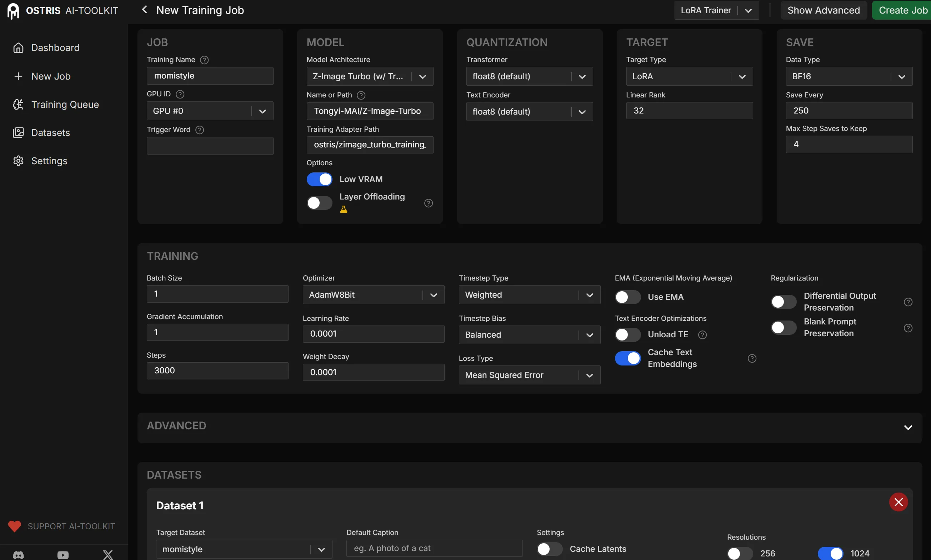Image resolution: width=931 pixels, height=560 pixels.
Task: Click the Layer Offloading help icon
Action: click(x=428, y=203)
